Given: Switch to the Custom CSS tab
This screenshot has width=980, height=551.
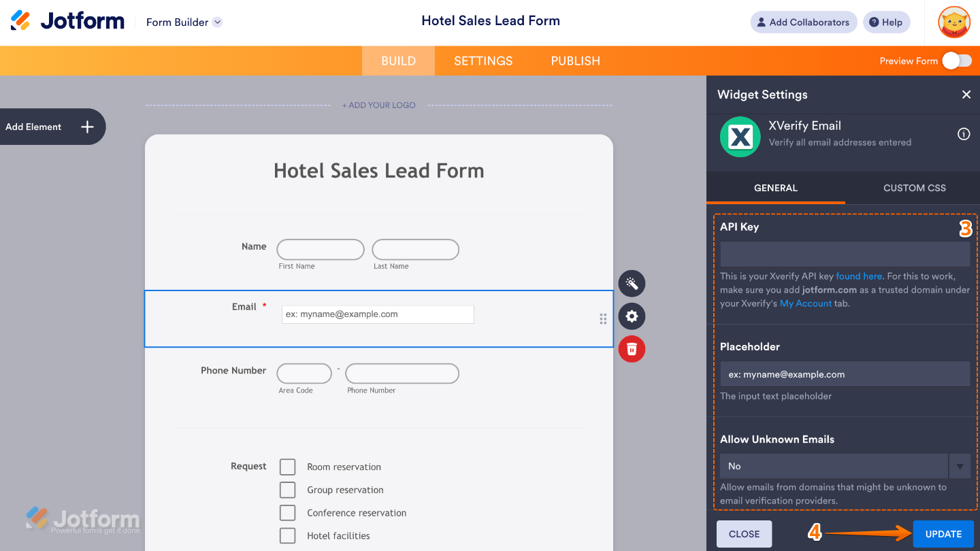Looking at the screenshot, I should coord(914,188).
